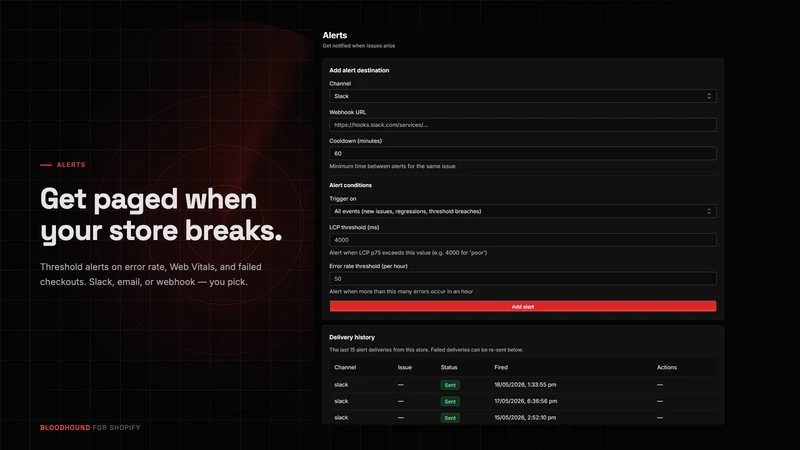Screen dimensions: 800x450
Task: Click the Sent badge for 15/05/2026 row
Action: click(450, 418)
